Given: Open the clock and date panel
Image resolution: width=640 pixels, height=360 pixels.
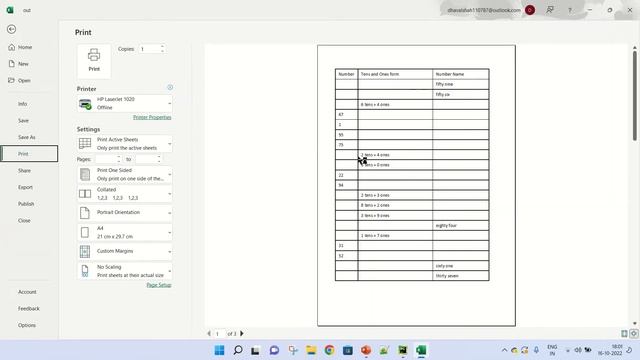Looking at the screenshot, I should (610, 350).
